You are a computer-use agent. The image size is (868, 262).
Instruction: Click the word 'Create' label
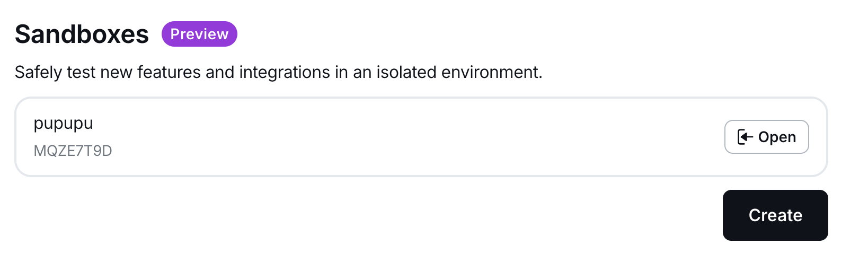click(775, 215)
